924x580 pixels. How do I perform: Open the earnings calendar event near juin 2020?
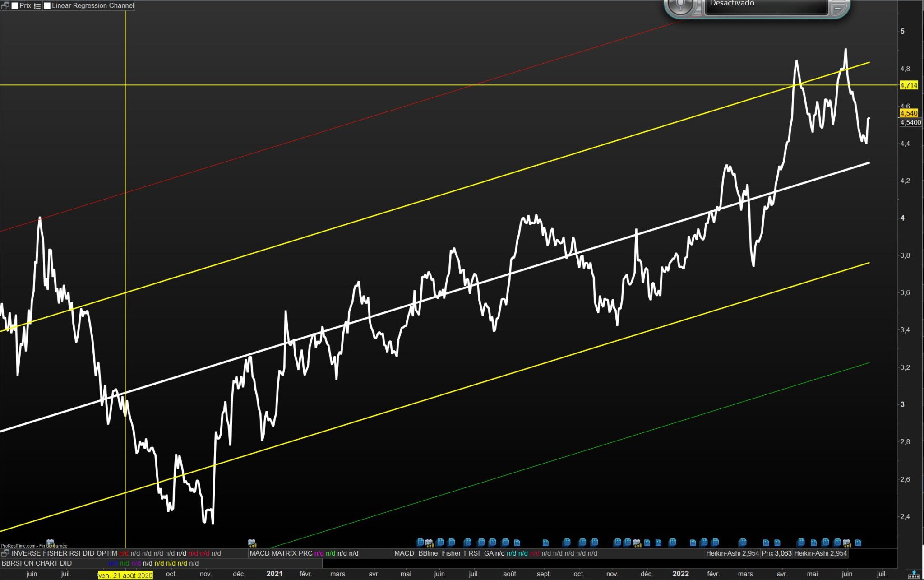pyautogui.click(x=50, y=543)
